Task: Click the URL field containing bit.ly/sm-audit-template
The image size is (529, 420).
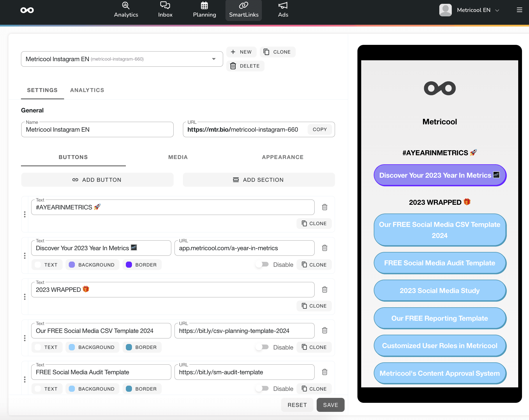Action: click(x=244, y=372)
